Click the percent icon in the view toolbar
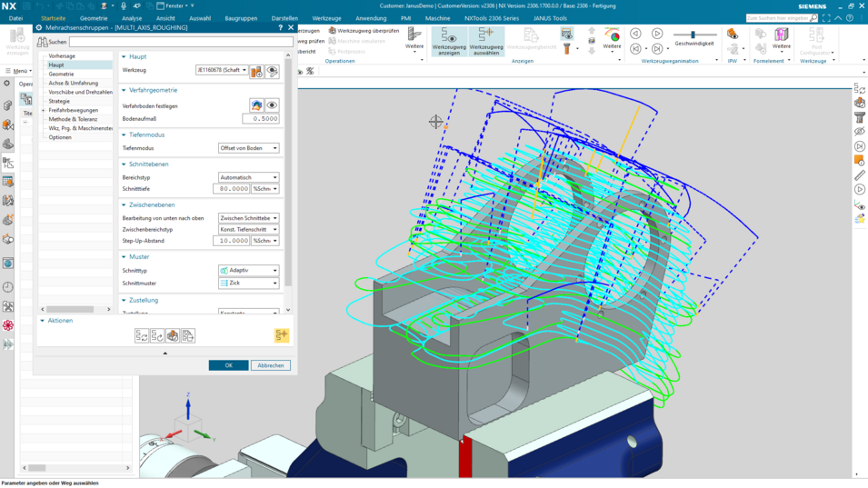This screenshot has height=488, width=868. [310, 72]
